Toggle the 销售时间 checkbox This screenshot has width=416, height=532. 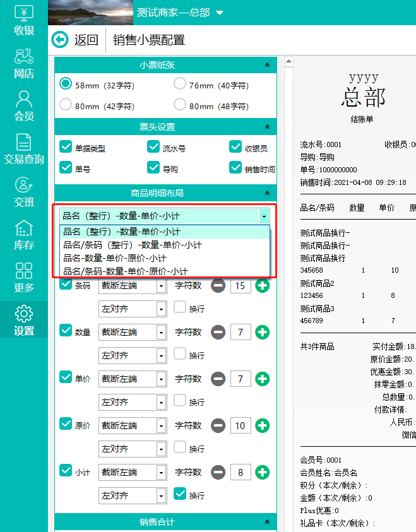(235, 167)
